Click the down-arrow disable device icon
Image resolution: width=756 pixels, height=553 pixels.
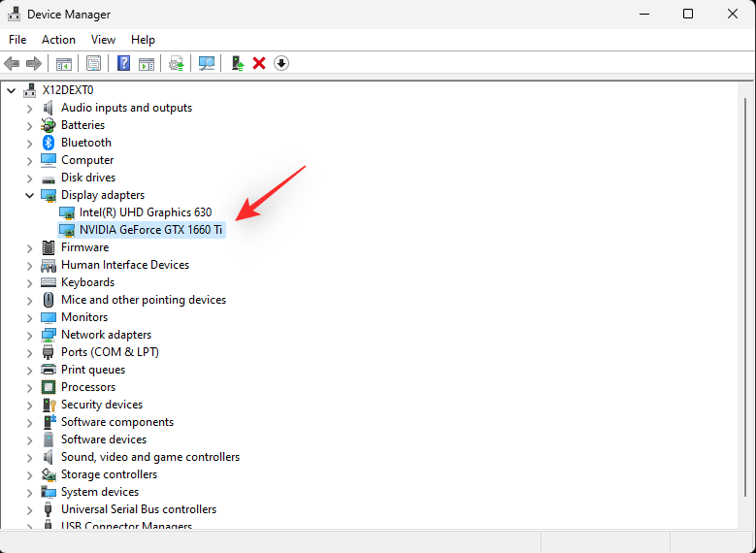281,63
